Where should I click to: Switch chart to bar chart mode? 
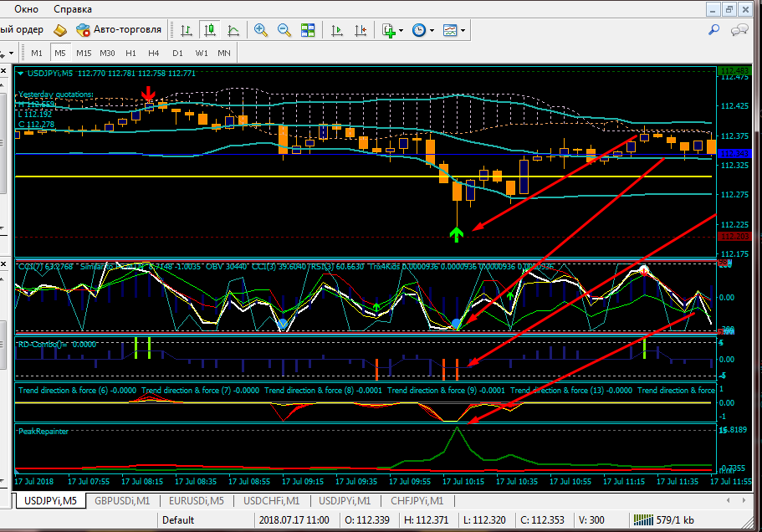pos(187,30)
